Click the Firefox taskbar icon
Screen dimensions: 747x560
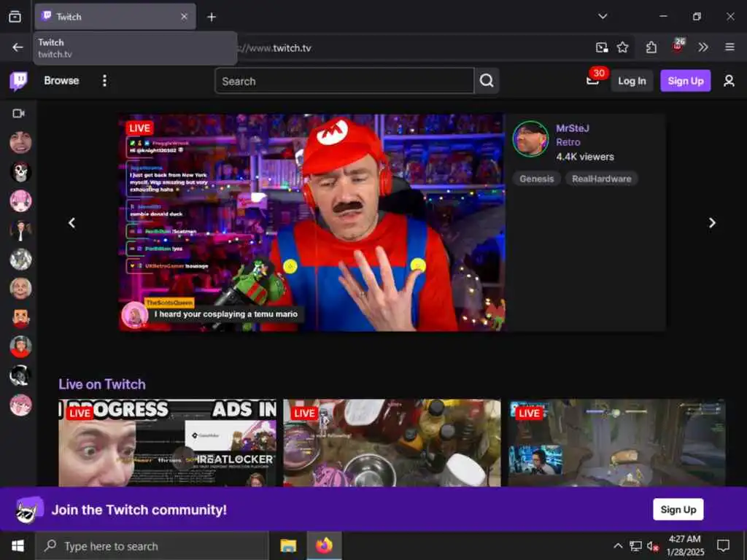click(x=324, y=545)
